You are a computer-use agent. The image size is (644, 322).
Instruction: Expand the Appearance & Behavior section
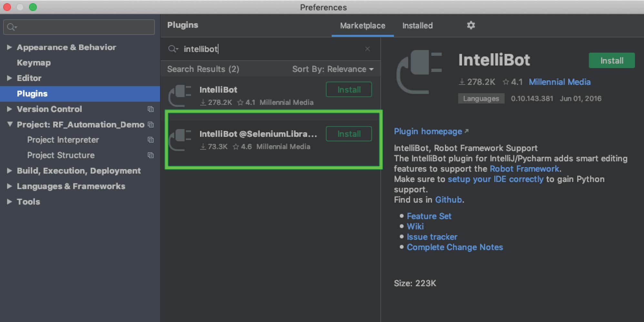pyautogui.click(x=9, y=47)
